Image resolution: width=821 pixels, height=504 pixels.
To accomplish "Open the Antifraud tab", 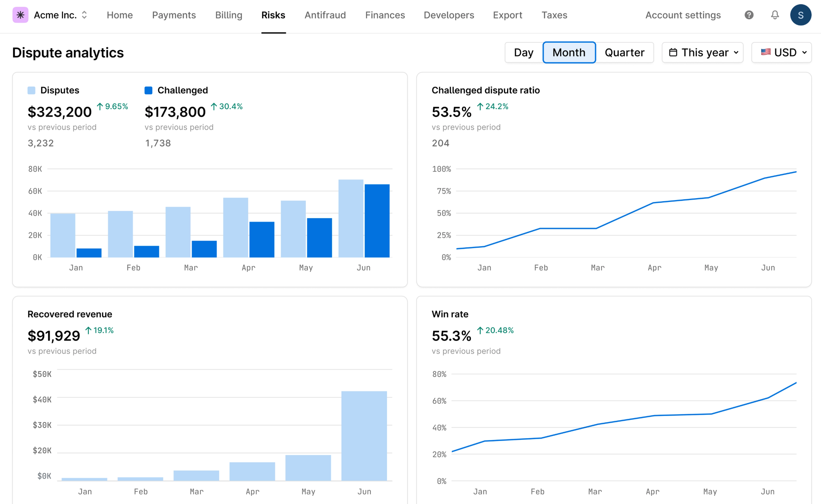I will pyautogui.click(x=325, y=15).
